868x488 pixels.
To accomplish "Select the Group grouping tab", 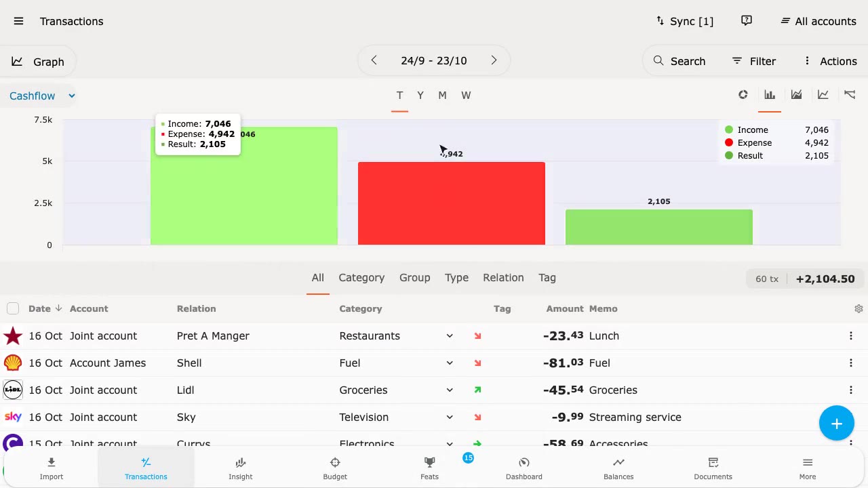I will pos(415,277).
